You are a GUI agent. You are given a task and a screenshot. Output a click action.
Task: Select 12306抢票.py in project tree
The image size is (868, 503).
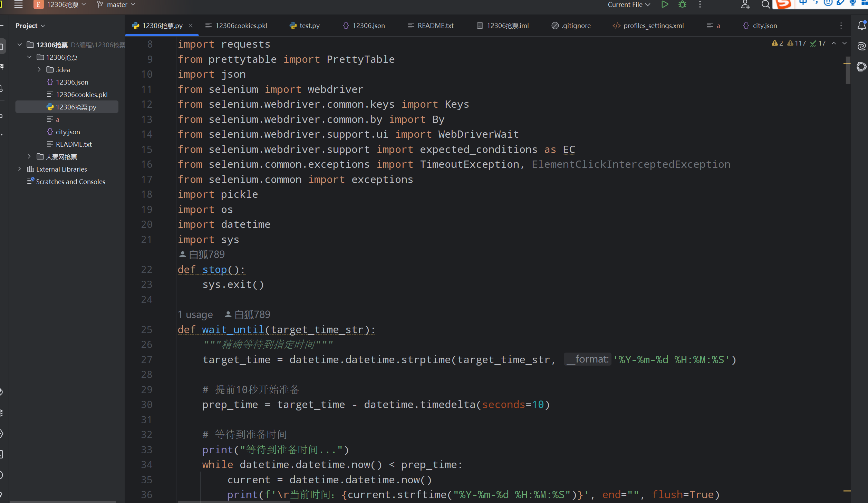point(67,107)
